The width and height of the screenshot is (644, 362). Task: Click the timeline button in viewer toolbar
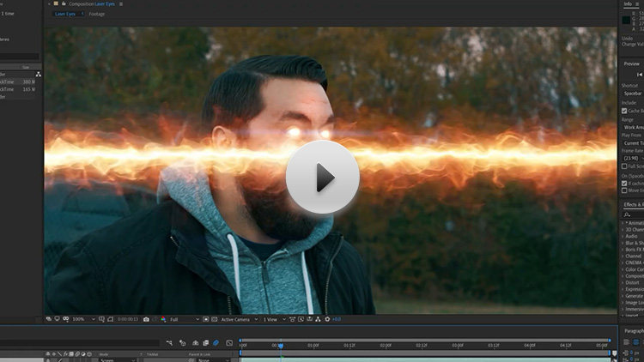310,319
